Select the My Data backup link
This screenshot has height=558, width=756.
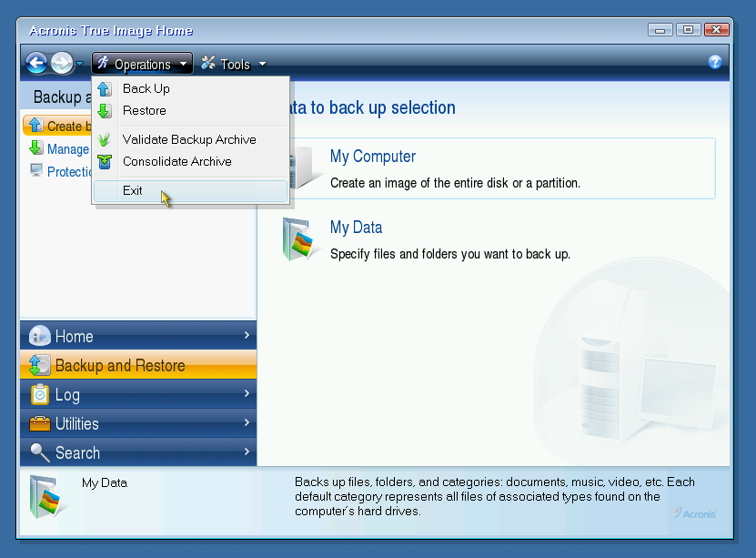point(356,228)
